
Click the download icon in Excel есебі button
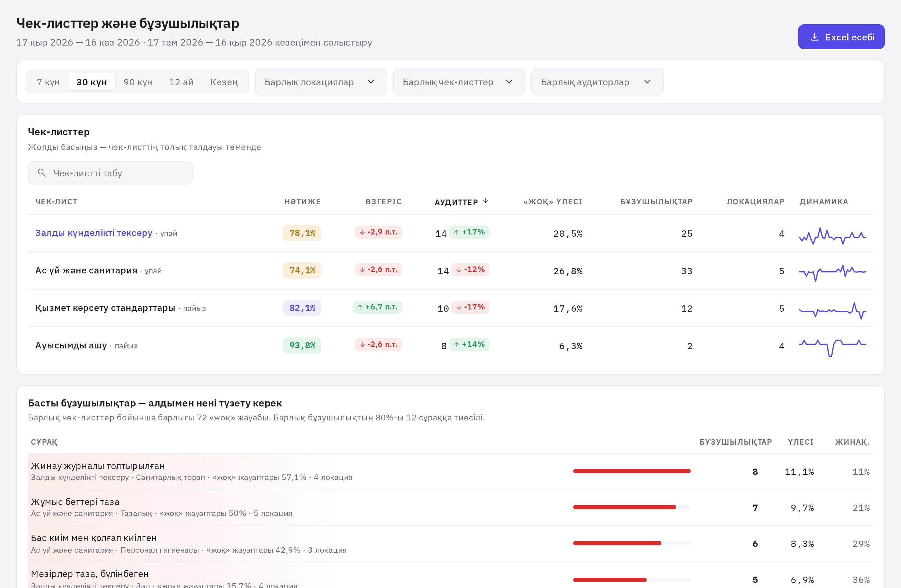click(x=814, y=37)
